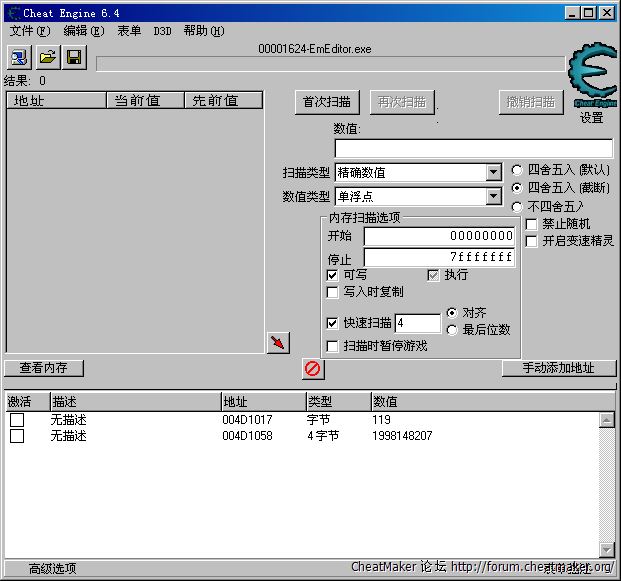Click the open folder icon
Screen dimensions: 621x581
[47, 57]
